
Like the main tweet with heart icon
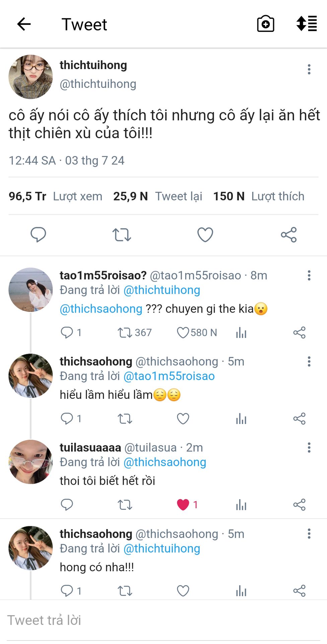click(205, 235)
